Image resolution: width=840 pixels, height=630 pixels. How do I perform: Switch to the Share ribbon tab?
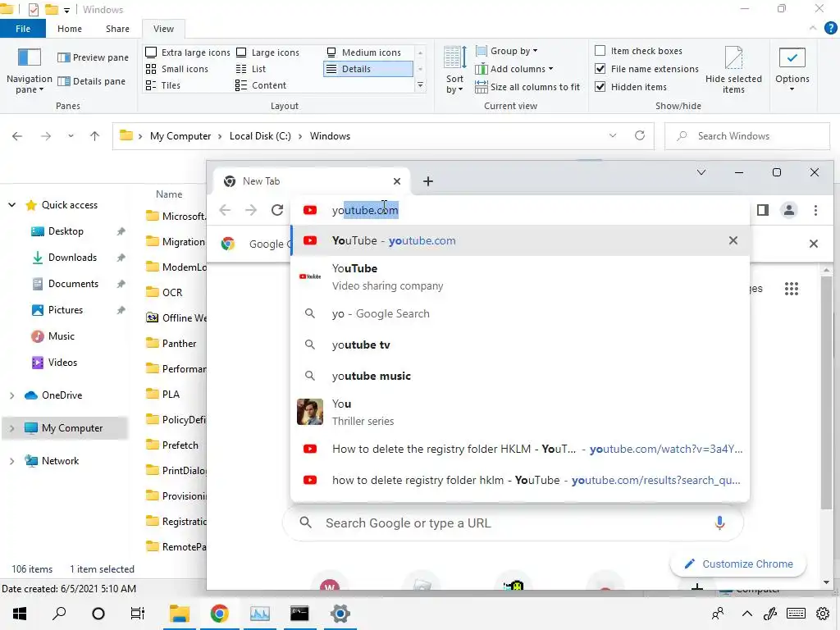point(117,29)
